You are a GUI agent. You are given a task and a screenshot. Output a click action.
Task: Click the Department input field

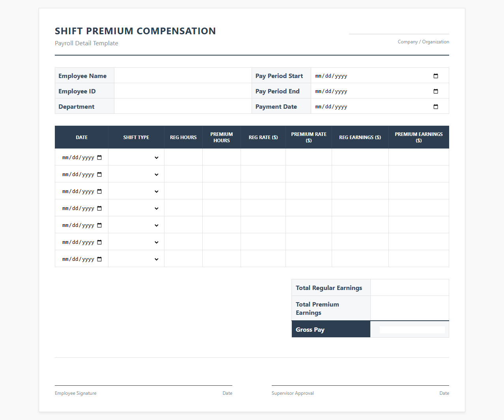(x=183, y=106)
